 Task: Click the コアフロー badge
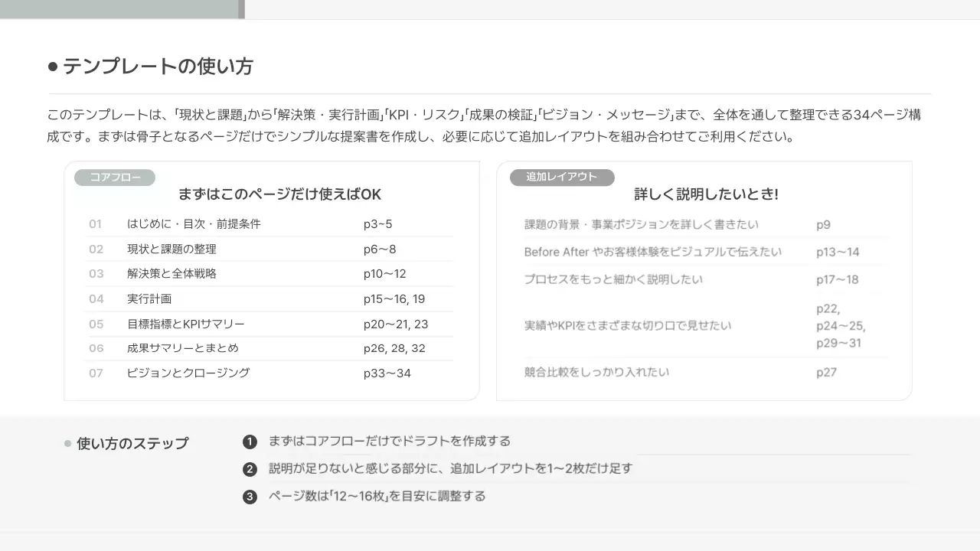coord(113,177)
